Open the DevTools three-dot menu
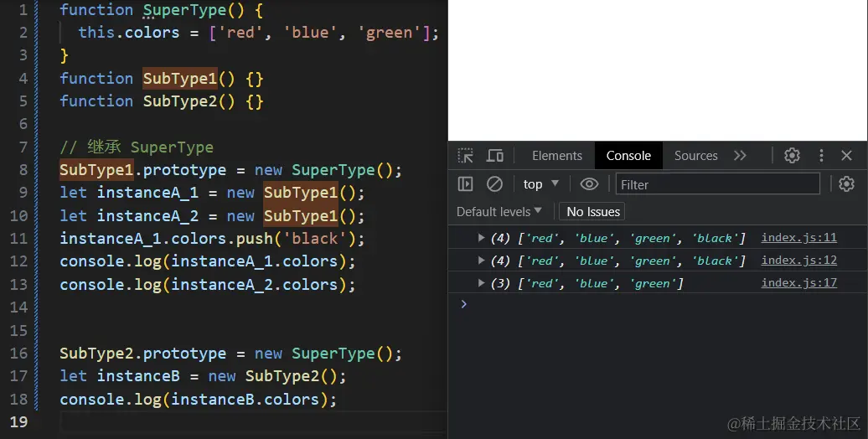The height and width of the screenshot is (439, 868). coord(821,156)
